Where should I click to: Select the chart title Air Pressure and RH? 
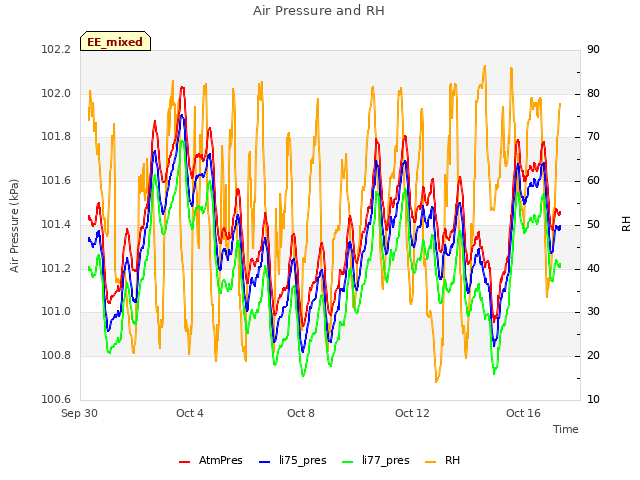coord(319,10)
